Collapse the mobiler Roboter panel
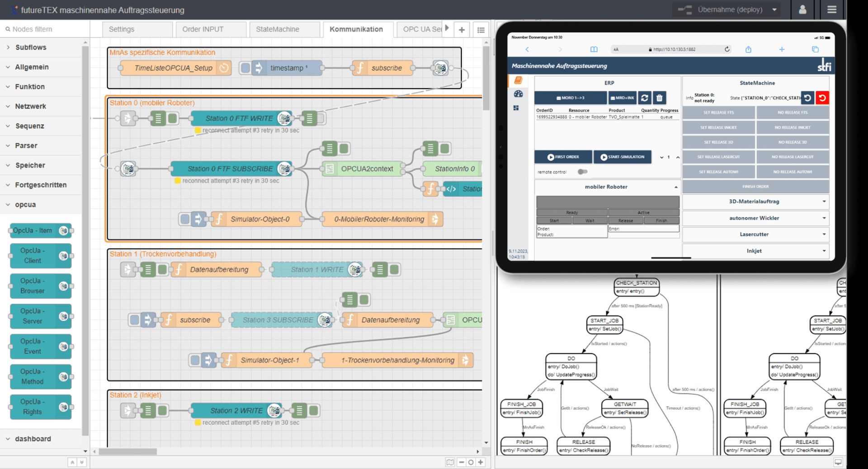Viewport: 868px width, 469px height. coord(676,187)
